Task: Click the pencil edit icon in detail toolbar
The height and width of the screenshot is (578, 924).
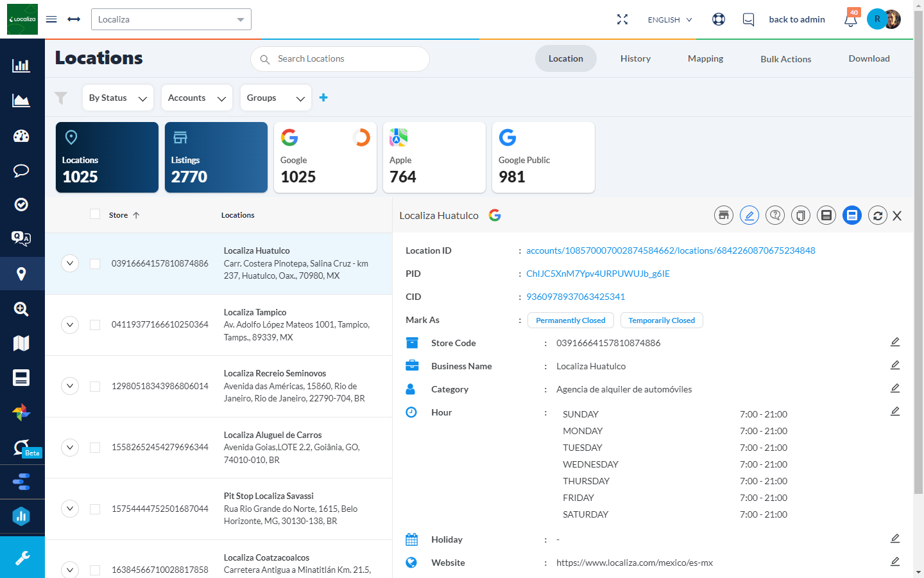Action: (749, 215)
